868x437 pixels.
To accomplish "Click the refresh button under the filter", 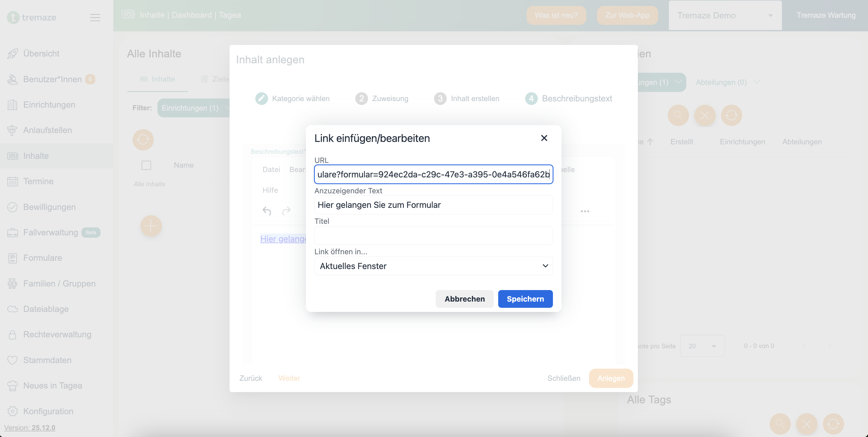I will tap(143, 140).
